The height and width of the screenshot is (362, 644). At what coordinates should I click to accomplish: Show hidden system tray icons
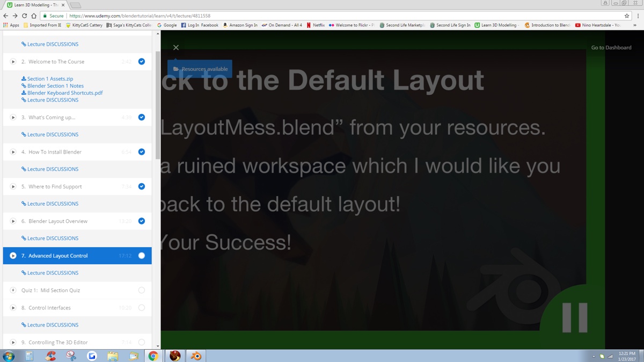[594, 356]
